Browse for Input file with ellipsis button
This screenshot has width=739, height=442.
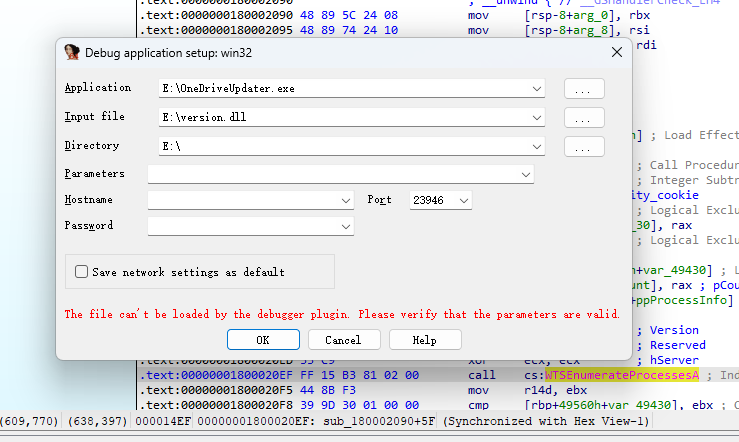pyautogui.click(x=584, y=118)
